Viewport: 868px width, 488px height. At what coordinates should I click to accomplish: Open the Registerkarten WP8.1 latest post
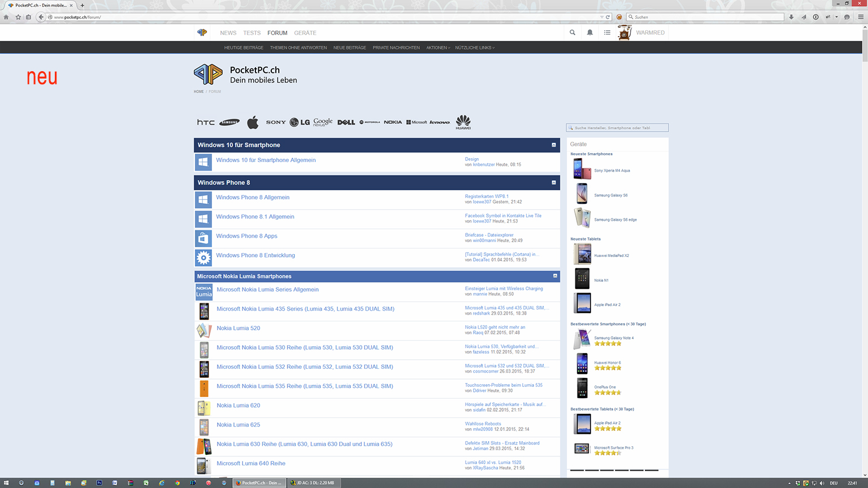pyautogui.click(x=487, y=197)
